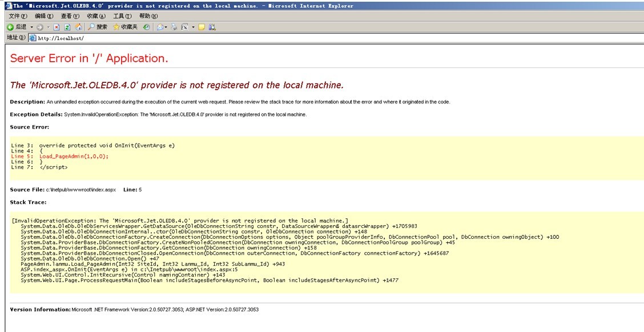644x332 pixels.
Task: Click the Refresh page icon
Action: pos(67,27)
